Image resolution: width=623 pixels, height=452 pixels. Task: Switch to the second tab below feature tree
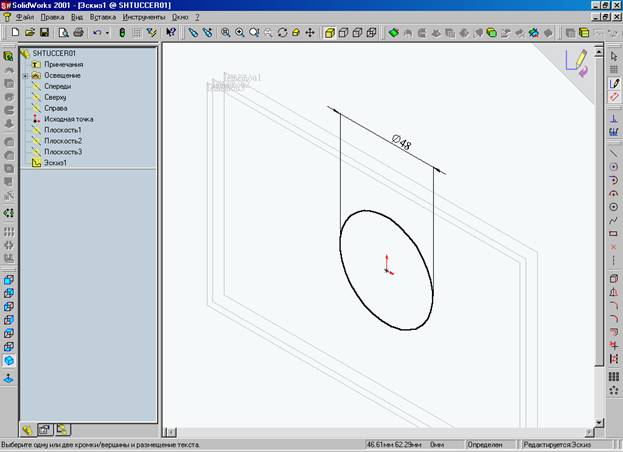tap(44, 429)
